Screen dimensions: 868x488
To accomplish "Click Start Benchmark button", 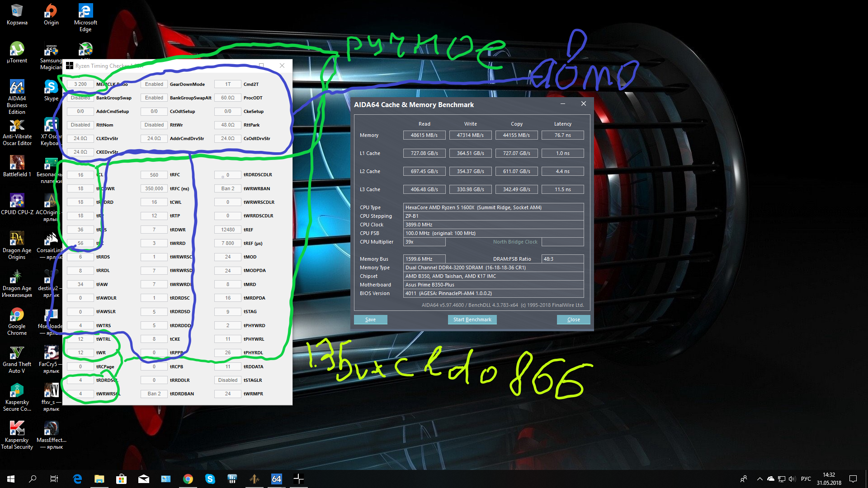I will tap(472, 319).
